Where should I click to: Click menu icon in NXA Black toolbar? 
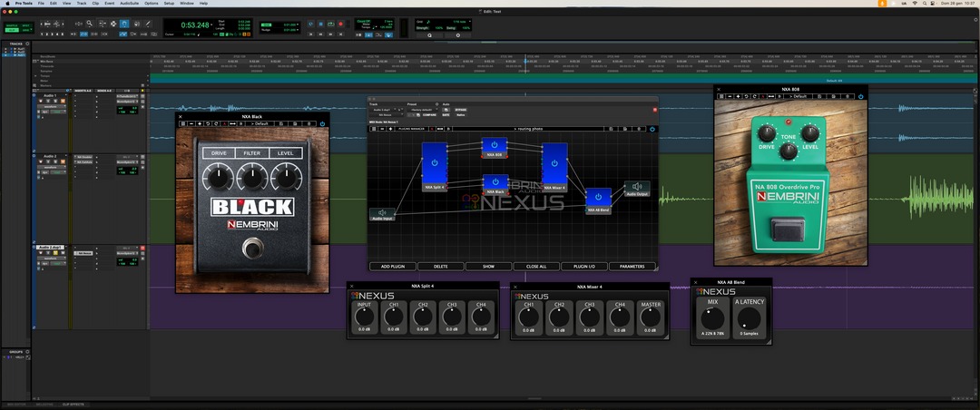pos(183,123)
